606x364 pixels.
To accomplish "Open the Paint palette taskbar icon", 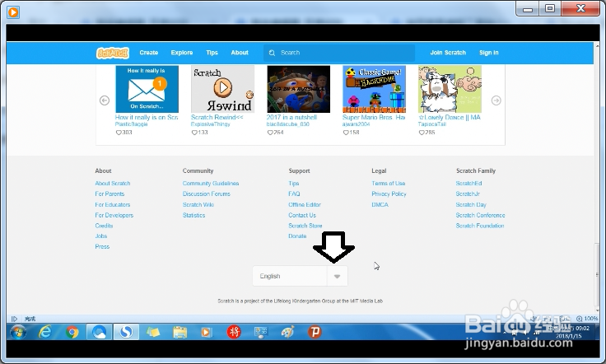I will 287,332.
